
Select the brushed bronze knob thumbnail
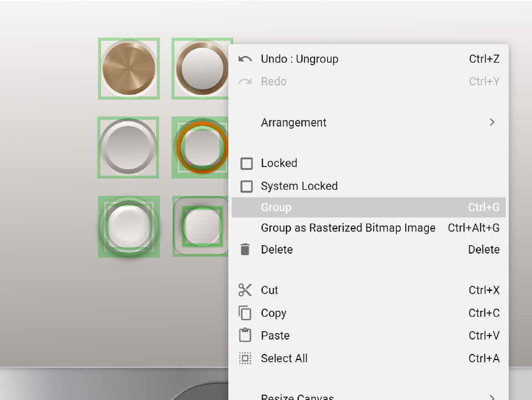[129, 69]
